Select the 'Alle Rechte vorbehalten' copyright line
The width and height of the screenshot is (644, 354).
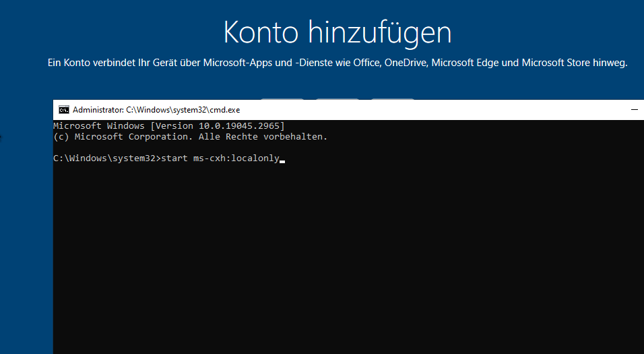pyautogui.click(x=190, y=136)
